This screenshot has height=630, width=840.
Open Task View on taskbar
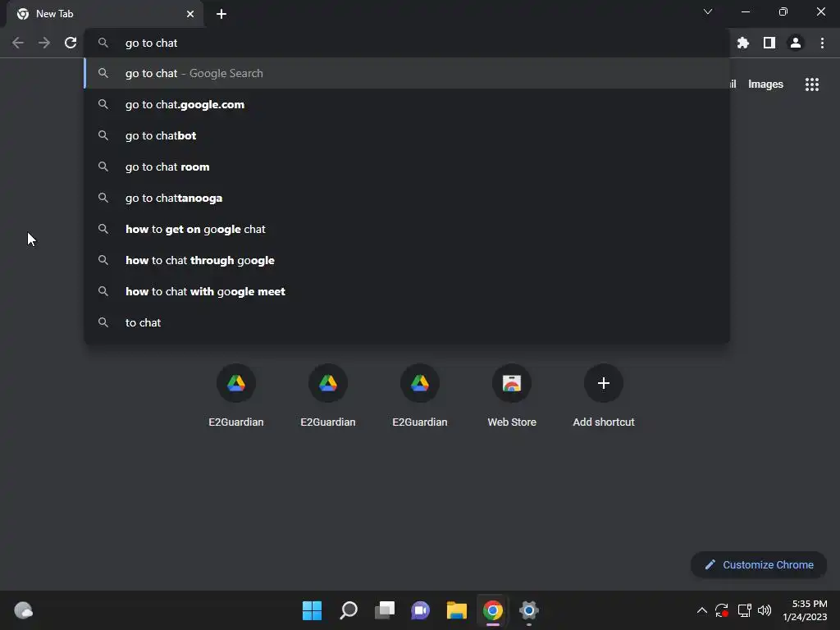(x=384, y=610)
